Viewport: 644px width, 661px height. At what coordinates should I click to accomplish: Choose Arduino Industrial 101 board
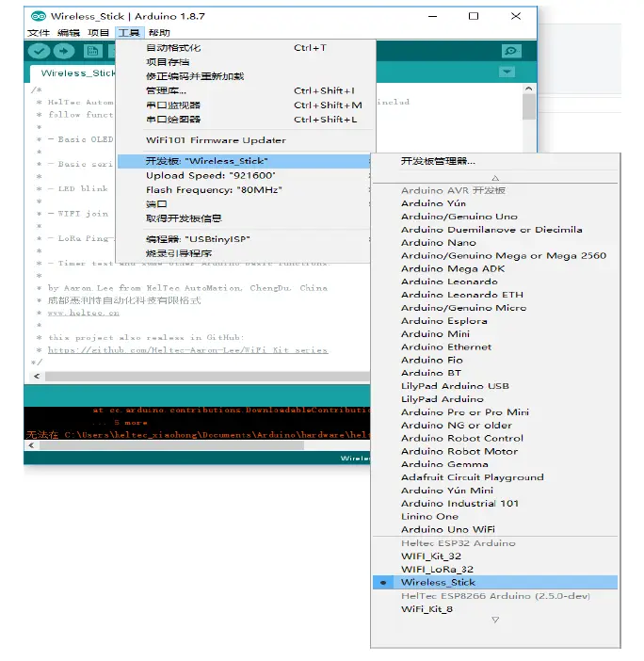pyautogui.click(x=495, y=504)
